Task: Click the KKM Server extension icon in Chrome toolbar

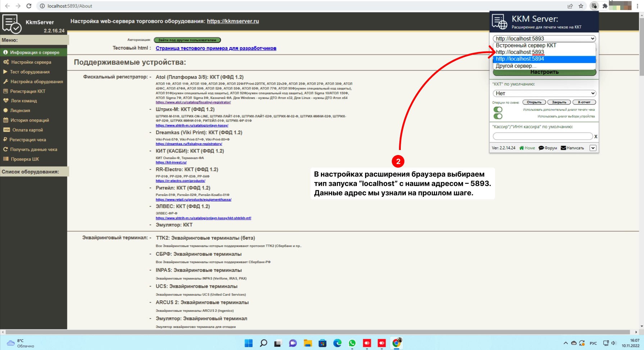Action: [x=594, y=6]
